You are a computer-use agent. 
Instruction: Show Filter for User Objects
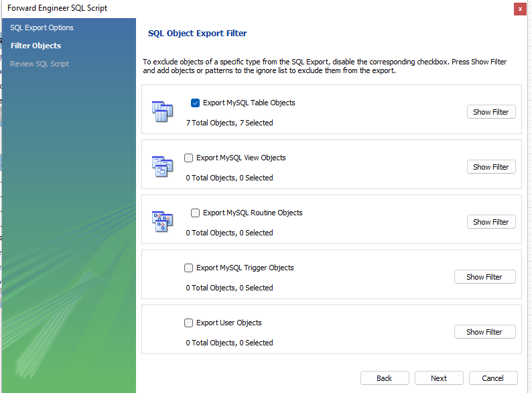(485, 332)
